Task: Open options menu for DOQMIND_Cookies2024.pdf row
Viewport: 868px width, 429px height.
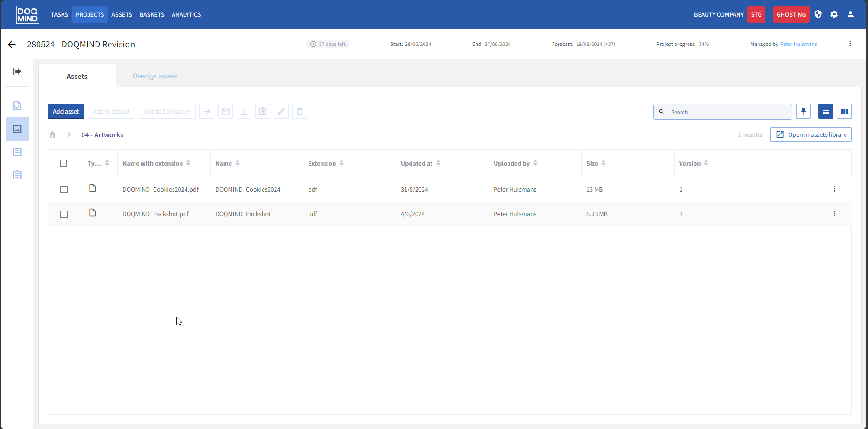Action: pyautogui.click(x=834, y=189)
